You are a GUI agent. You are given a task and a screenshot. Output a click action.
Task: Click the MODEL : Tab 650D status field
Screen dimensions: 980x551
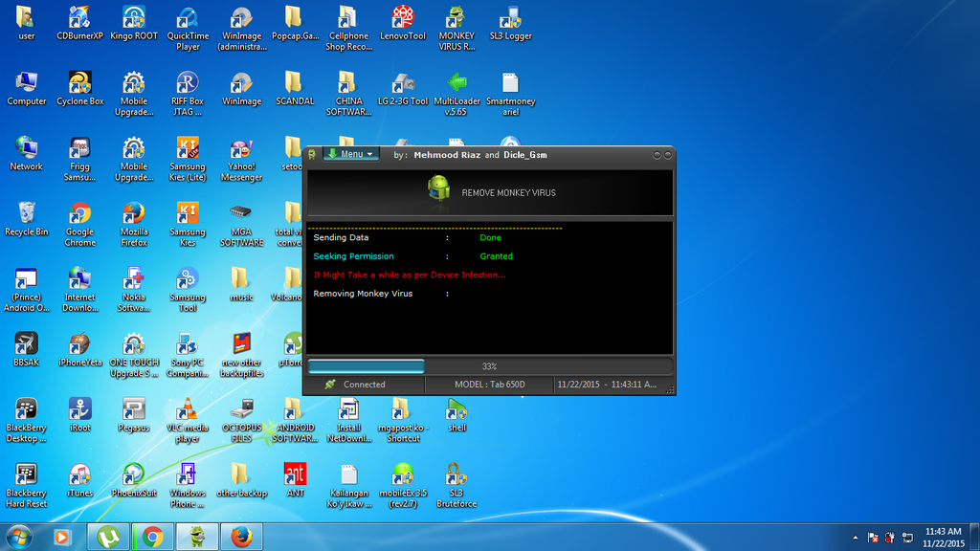(489, 385)
